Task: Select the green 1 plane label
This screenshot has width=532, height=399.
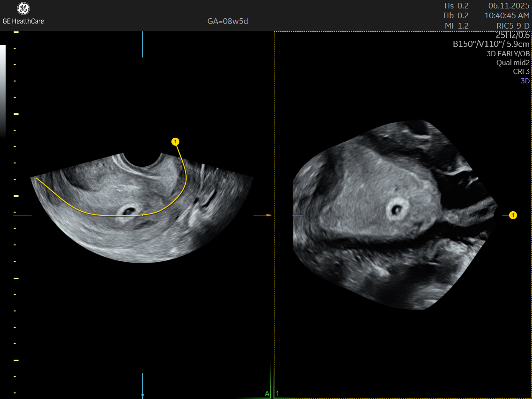Action: tap(278, 393)
